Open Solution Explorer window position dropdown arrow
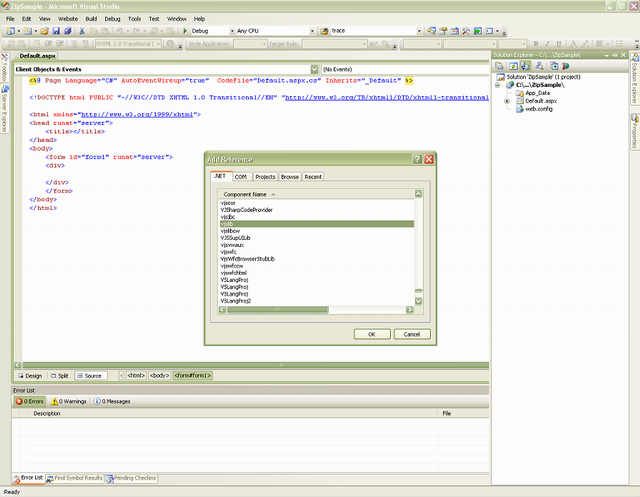The width and height of the screenshot is (640, 497). (x=607, y=55)
